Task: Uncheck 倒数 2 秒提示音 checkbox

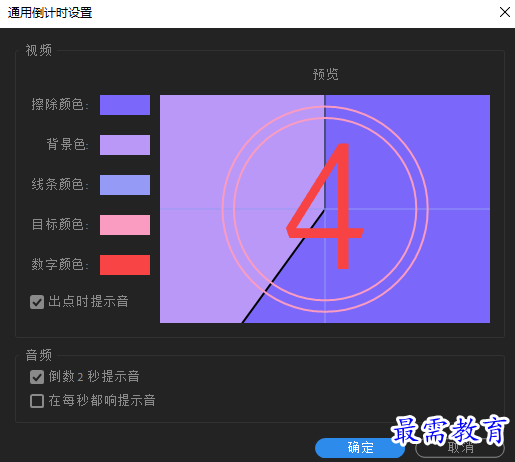Action: tap(37, 377)
